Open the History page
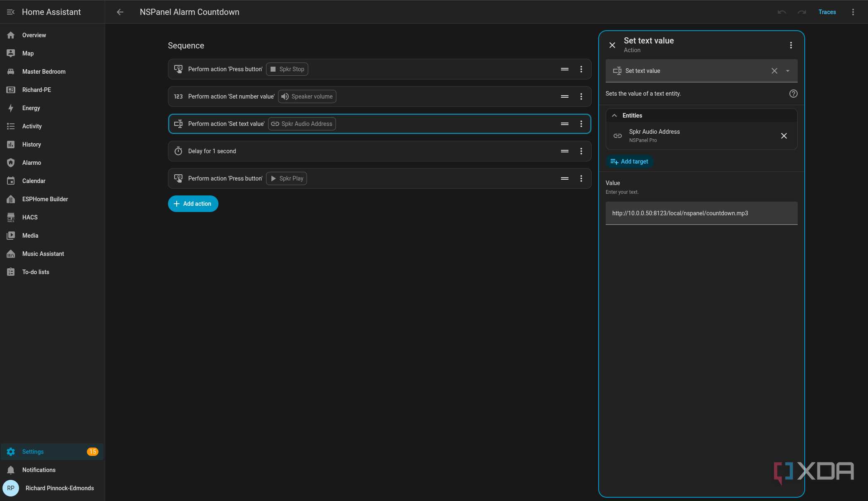The width and height of the screenshot is (868, 501). point(52,145)
